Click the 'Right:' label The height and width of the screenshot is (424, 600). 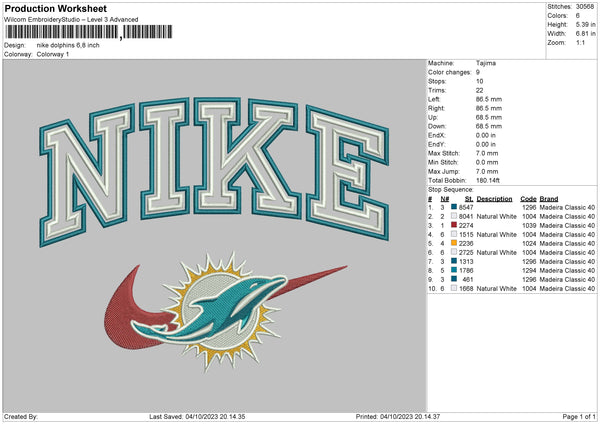pos(436,108)
